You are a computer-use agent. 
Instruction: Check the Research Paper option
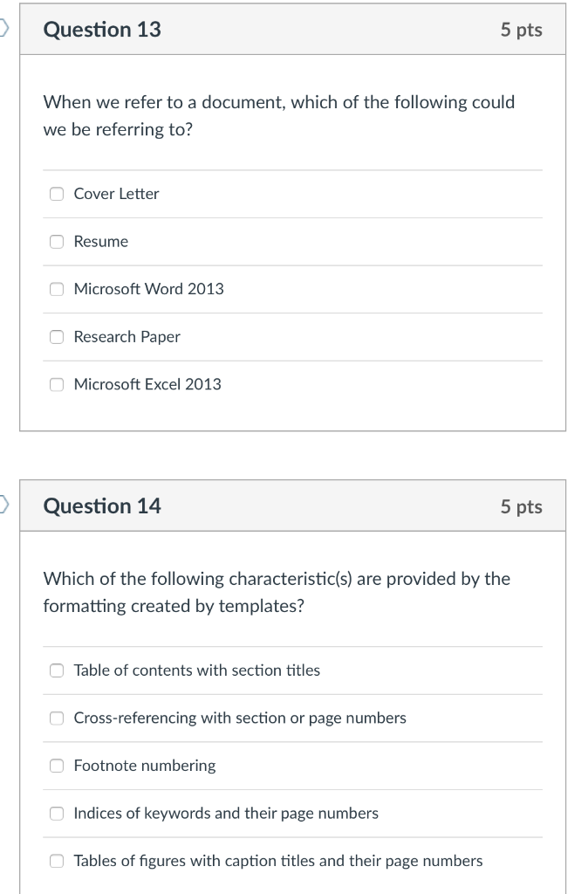point(56,336)
